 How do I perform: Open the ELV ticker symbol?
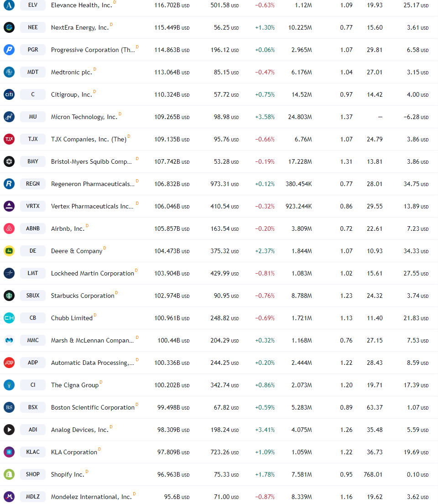33,5
